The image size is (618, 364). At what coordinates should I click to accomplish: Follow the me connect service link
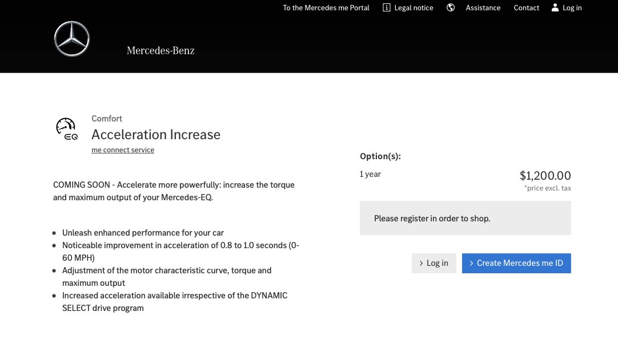(123, 150)
